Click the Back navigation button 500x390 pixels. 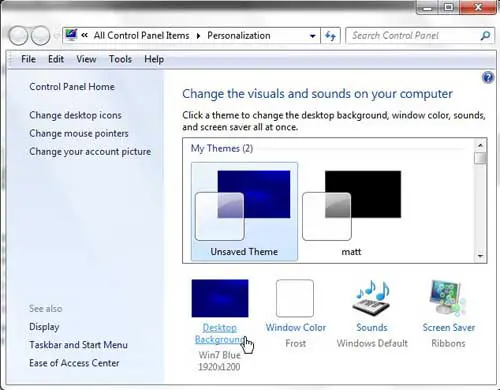18,36
